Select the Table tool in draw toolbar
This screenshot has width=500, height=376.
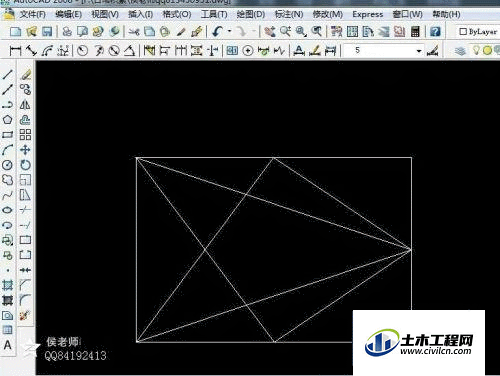point(7,330)
